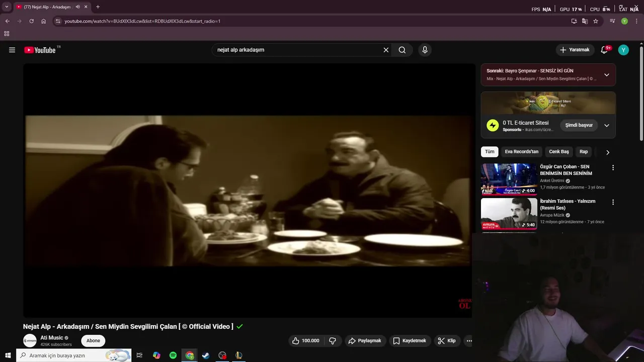Viewport: 644px width, 362px height.
Task: Open a new browser tab
Action: point(98,7)
